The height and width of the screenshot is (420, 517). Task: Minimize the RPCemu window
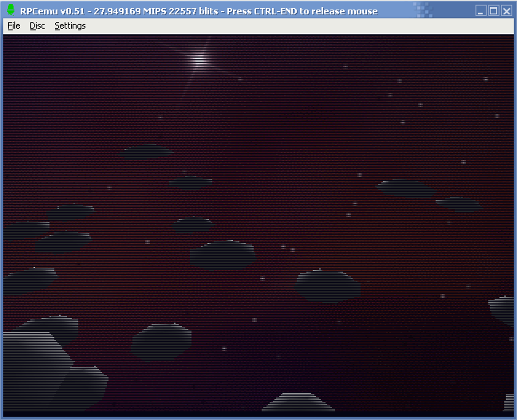pyautogui.click(x=481, y=11)
